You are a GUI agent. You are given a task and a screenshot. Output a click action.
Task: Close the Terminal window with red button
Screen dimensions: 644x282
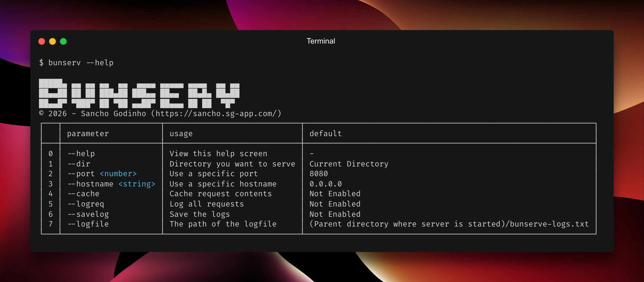tap(42, 41)
